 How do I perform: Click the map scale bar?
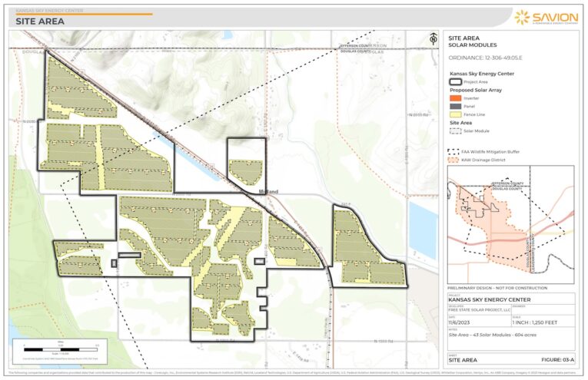click(61, 349)
